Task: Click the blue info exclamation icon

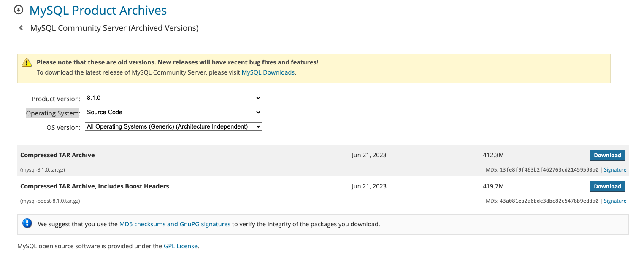Action: point(27,223)
